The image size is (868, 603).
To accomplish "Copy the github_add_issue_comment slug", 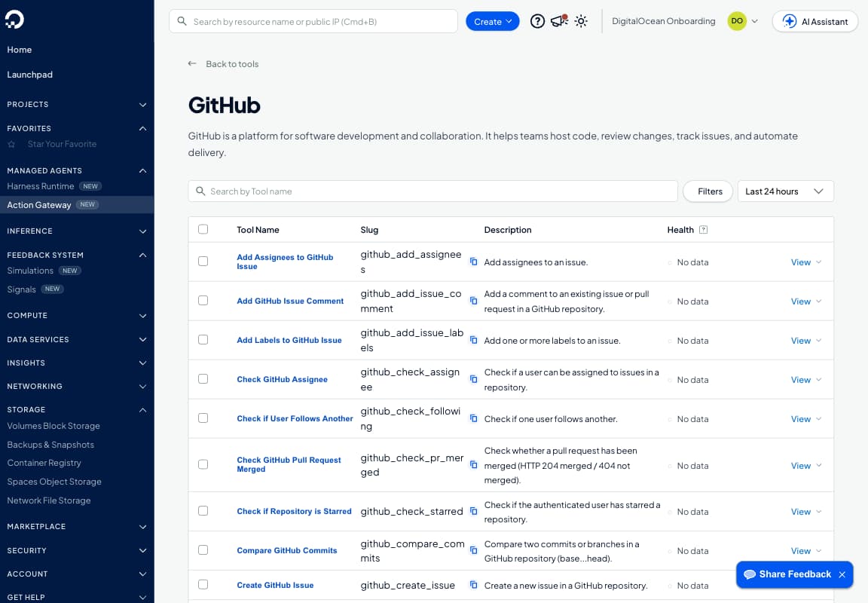I will pyautogui.click(x=473, y=301).
